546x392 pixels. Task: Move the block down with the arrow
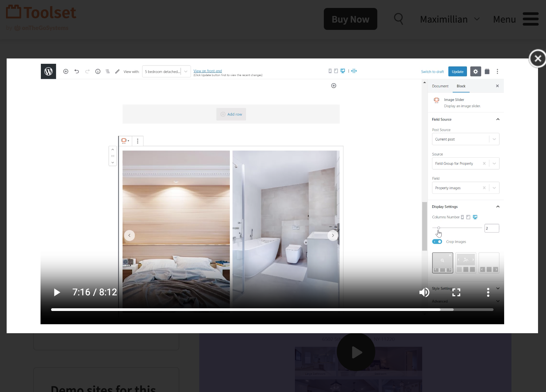tap(113, 162)
